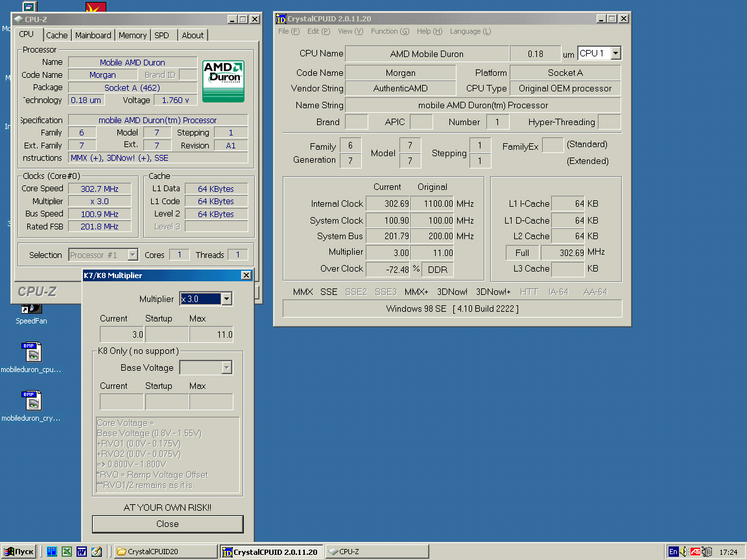Viewport: 747px width, 560px height.
Task: Click the Пуск start button
Action: coord(19,552)
